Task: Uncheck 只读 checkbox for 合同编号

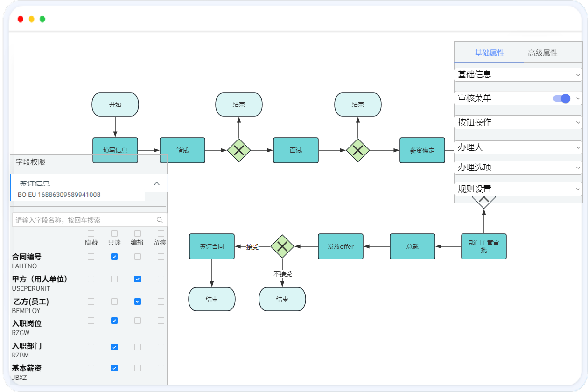Action: tap(114, 257)
